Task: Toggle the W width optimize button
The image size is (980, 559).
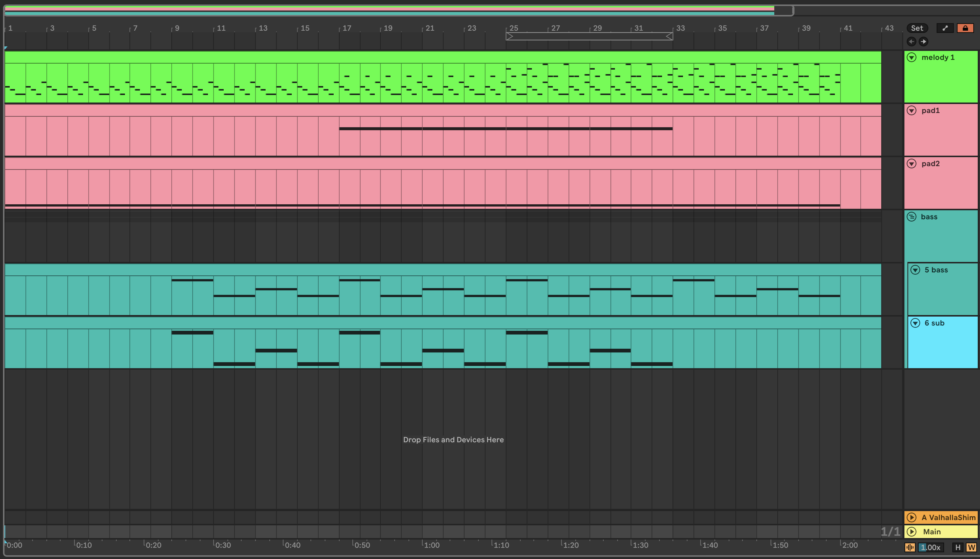Action: pyautogui.click(x=971, y=547)
